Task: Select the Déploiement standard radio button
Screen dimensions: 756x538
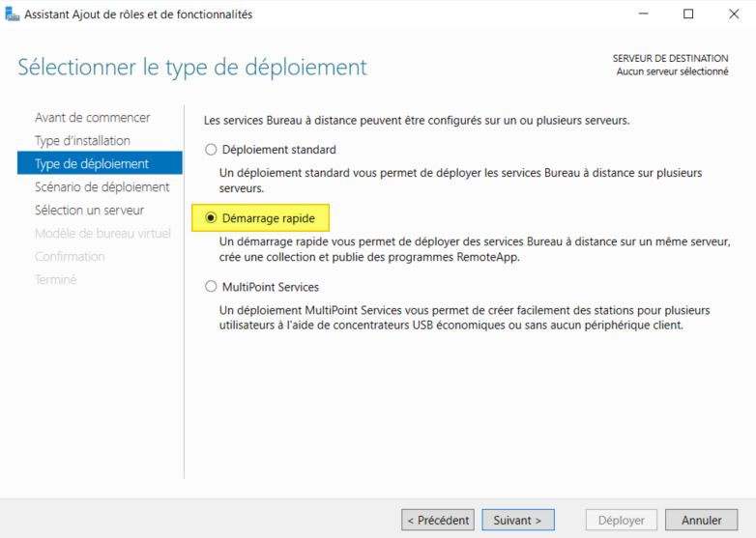Action: 212,150
